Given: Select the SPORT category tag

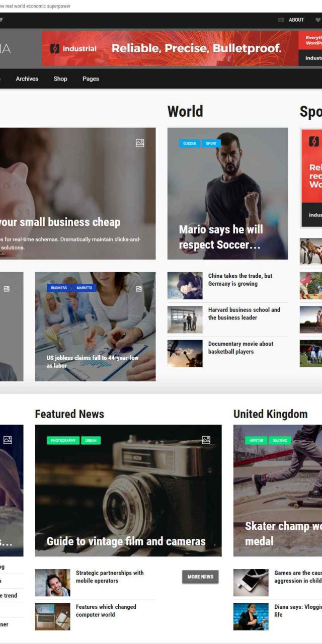Looking at the screenshot, I should (x=211, y=143).
